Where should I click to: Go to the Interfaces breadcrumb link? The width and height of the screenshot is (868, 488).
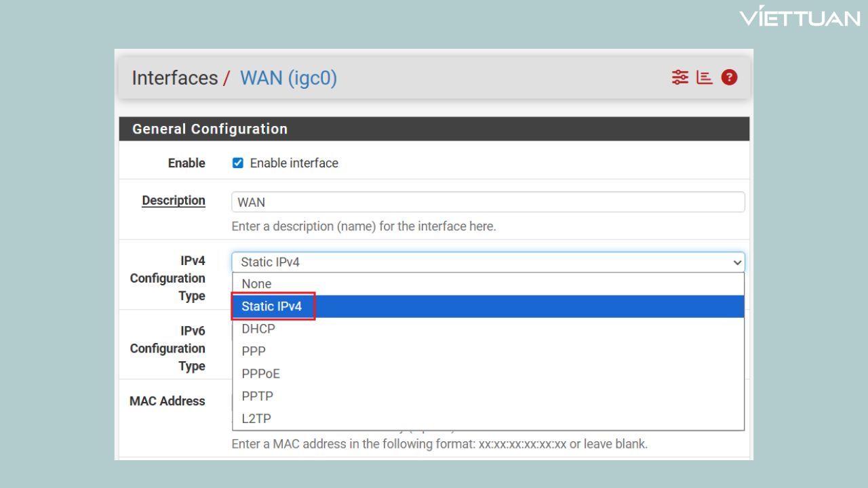click(x=174, y=78)
